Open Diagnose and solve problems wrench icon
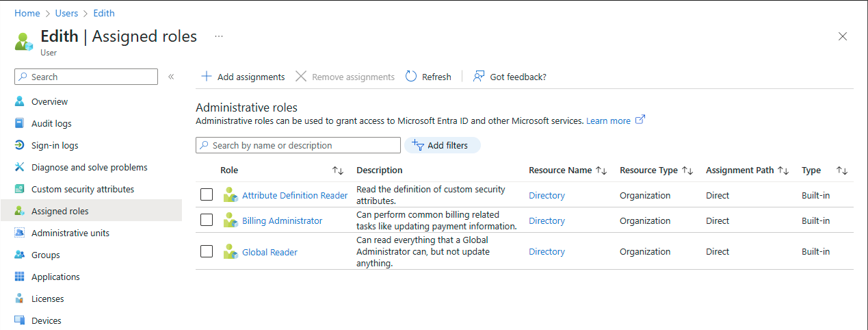Viewport: 868px width, 330px height. point(19,168)
